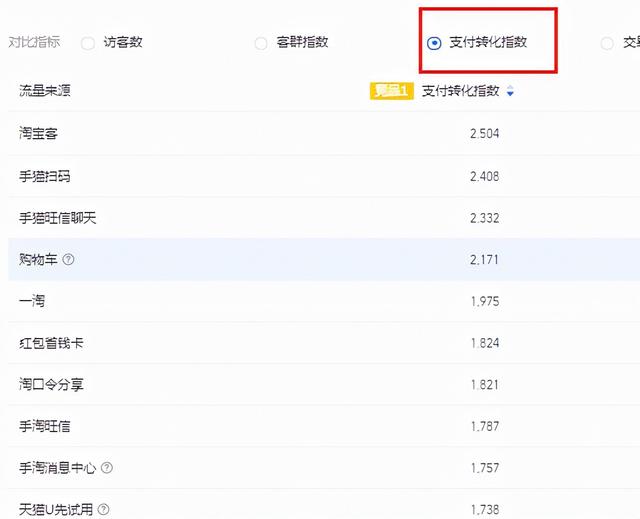Click the help icon beside 天猫U先试用

103,510
